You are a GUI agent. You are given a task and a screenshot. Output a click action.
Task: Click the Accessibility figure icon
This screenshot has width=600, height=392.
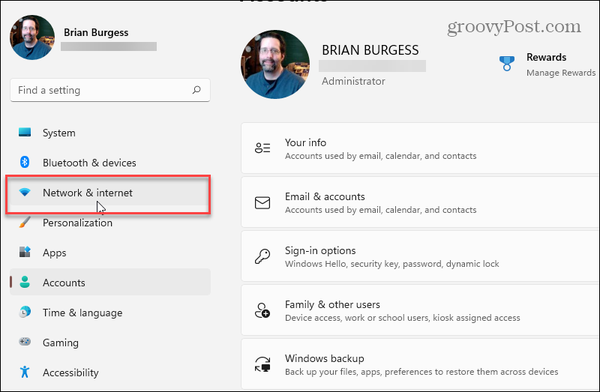25,372
